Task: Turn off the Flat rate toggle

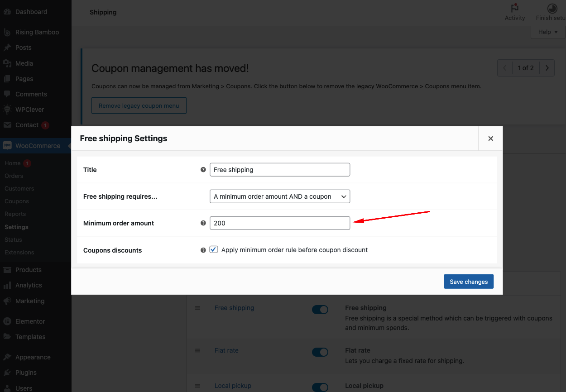Action: click(320, 352)
